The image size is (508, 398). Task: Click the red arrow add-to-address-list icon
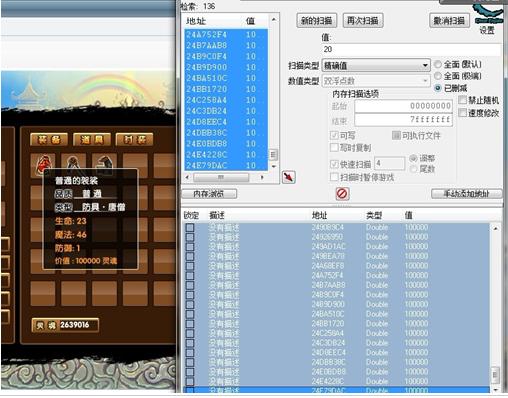[288, 177]
